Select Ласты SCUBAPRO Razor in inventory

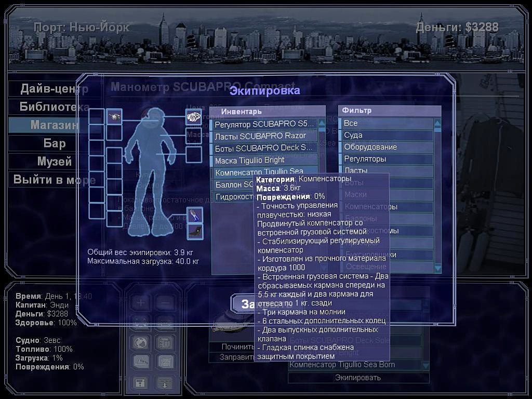264,136
